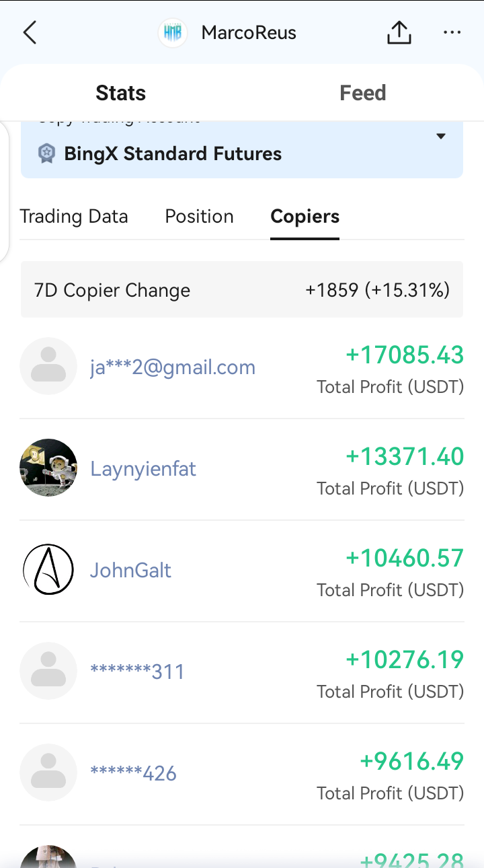Viewport: 484px width, 868px height.
Task: Open ******426 placeholder avatar
Action: (48, 772)
